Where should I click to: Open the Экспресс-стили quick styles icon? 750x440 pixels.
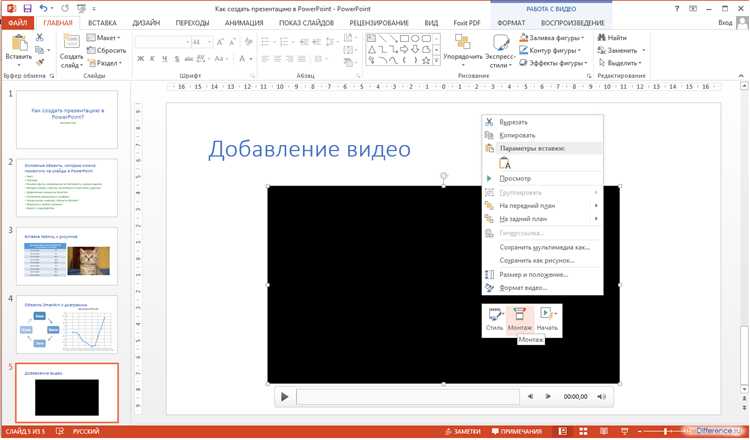pyautogui.click(x=501, y=43)
